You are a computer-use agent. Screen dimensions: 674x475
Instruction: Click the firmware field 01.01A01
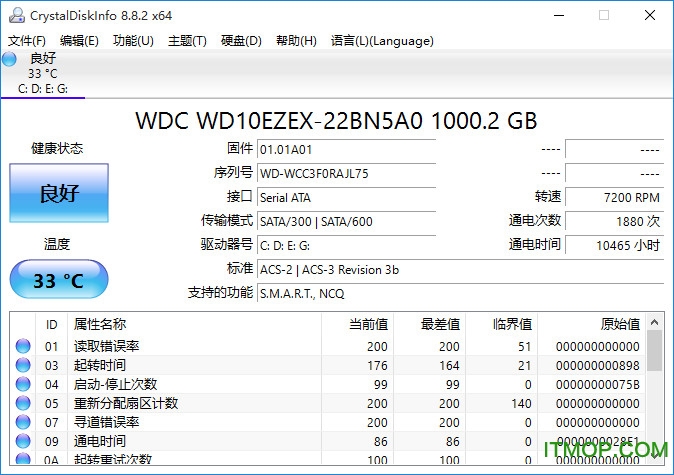(346, 150)
